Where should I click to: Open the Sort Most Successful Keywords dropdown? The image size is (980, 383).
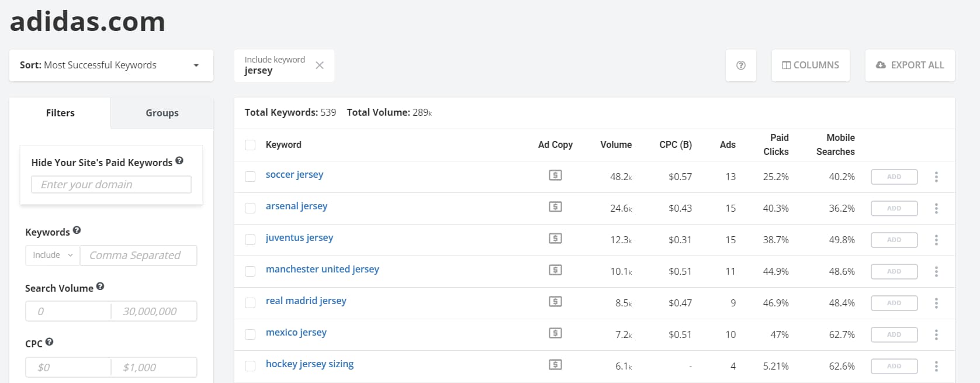(111, 65)
